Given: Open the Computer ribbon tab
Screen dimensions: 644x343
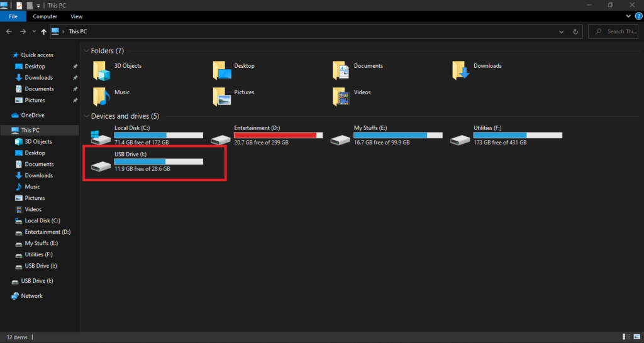Looking at the screenshot, I should 45,16.
